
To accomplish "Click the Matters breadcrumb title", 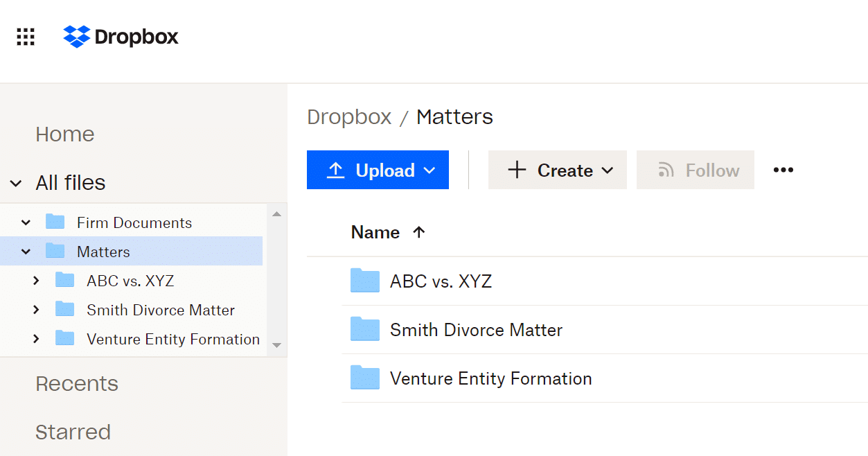I will (x=454, y=117).
